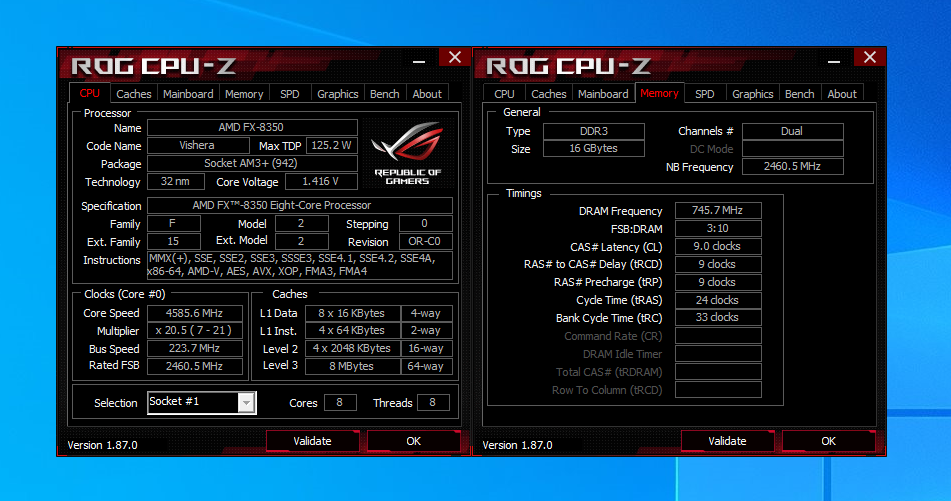Viewport: 951px width, 501px height.
Task: Click the 223.7 MHz bus speed value
Action: (195, 349)
